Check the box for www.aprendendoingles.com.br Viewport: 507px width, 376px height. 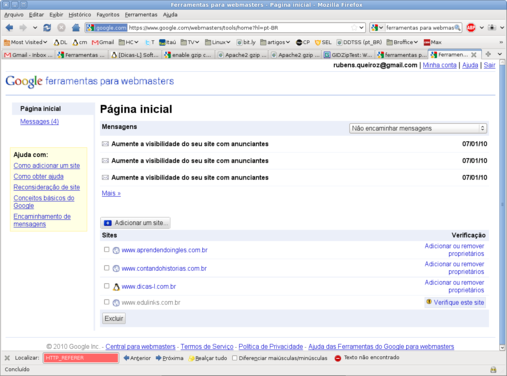[x=106, y=249]
